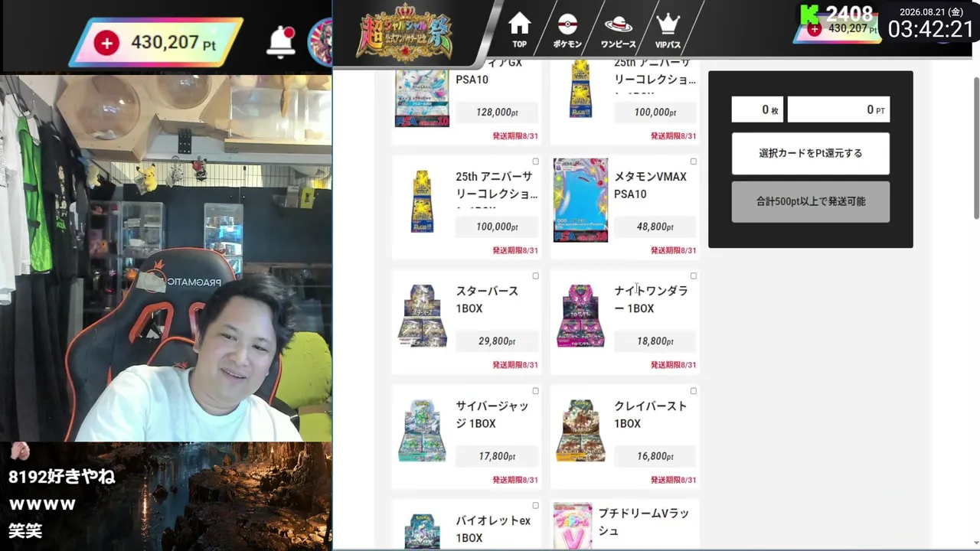Open the 128,000pt PSA10 card image

point(422,97)
